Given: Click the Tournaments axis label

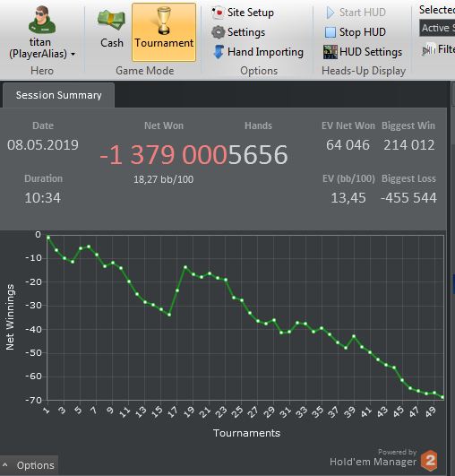Looking at the screenshot, I should point(246,433).
